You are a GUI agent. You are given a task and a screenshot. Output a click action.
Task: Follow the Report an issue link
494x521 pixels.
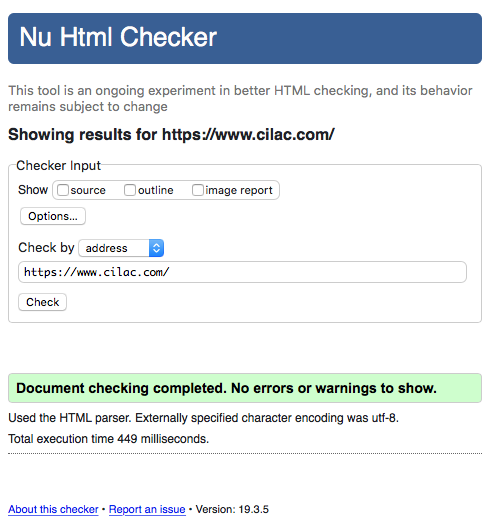tap(147, 509)
